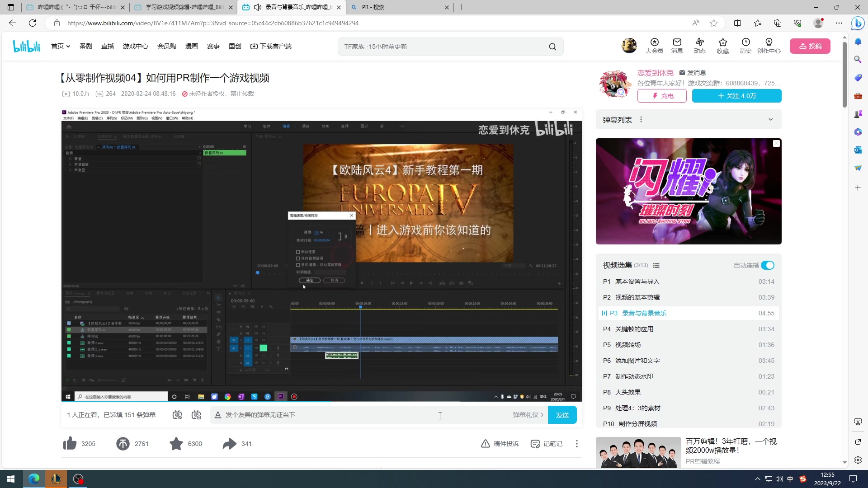This screenshot has height=488, width=868.
Task: Click the user avatar in header
Action: pos(629,46)
